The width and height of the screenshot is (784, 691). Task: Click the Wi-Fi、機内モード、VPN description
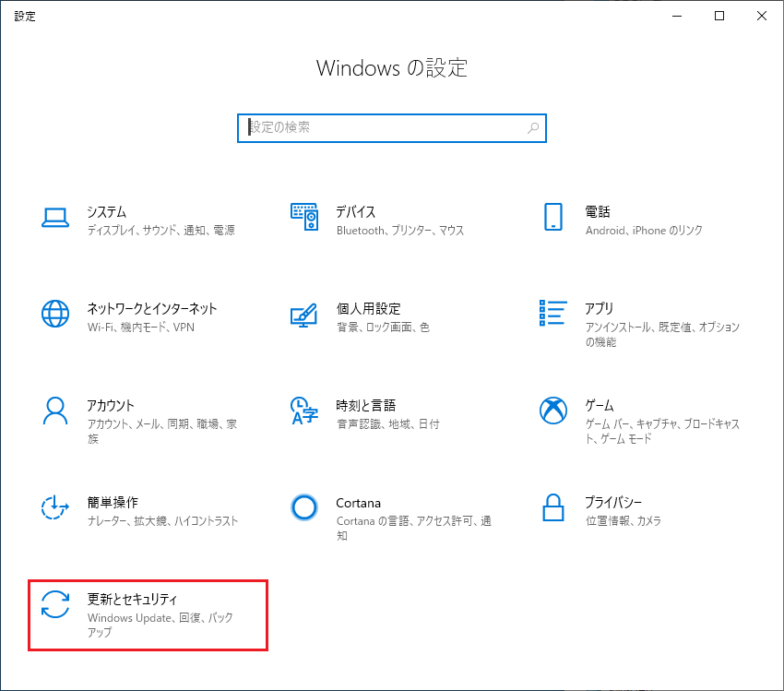tap(140, 327)
